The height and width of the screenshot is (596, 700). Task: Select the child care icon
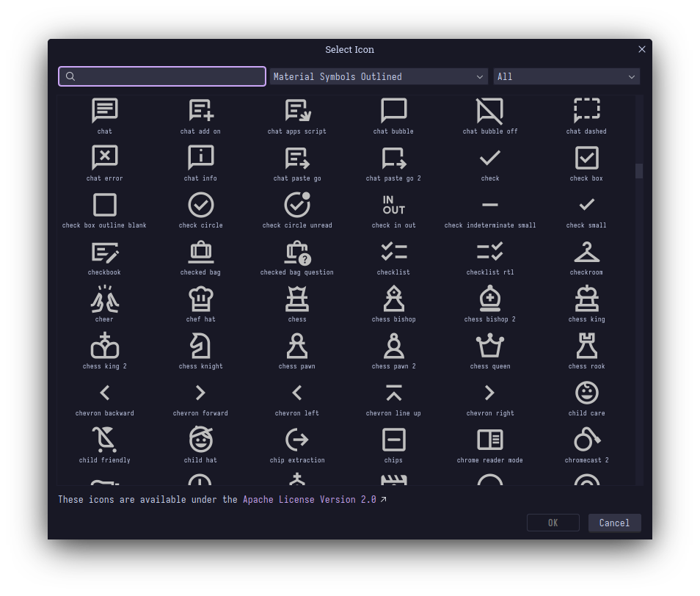tap(586, 393)
